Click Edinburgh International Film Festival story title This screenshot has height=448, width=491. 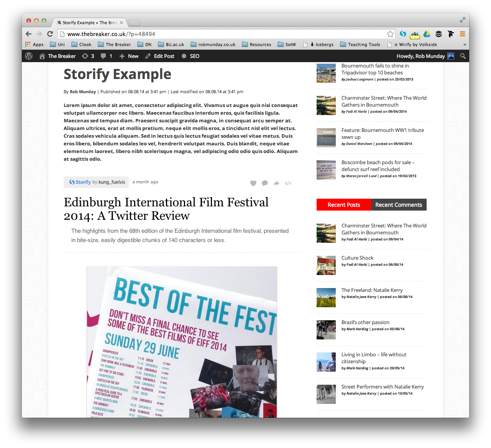(x=166, y=209)
